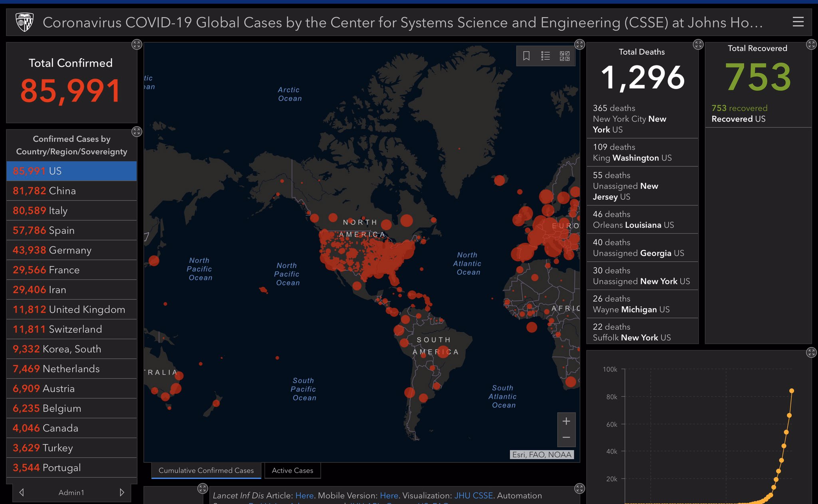Click the topmost orange chart data point

pos(792,391)
